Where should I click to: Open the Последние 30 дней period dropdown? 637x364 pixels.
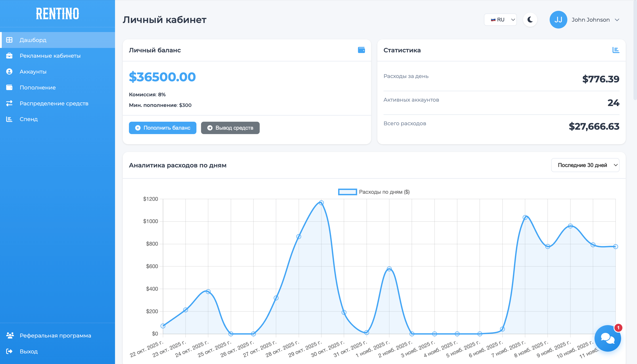[585, 165]
